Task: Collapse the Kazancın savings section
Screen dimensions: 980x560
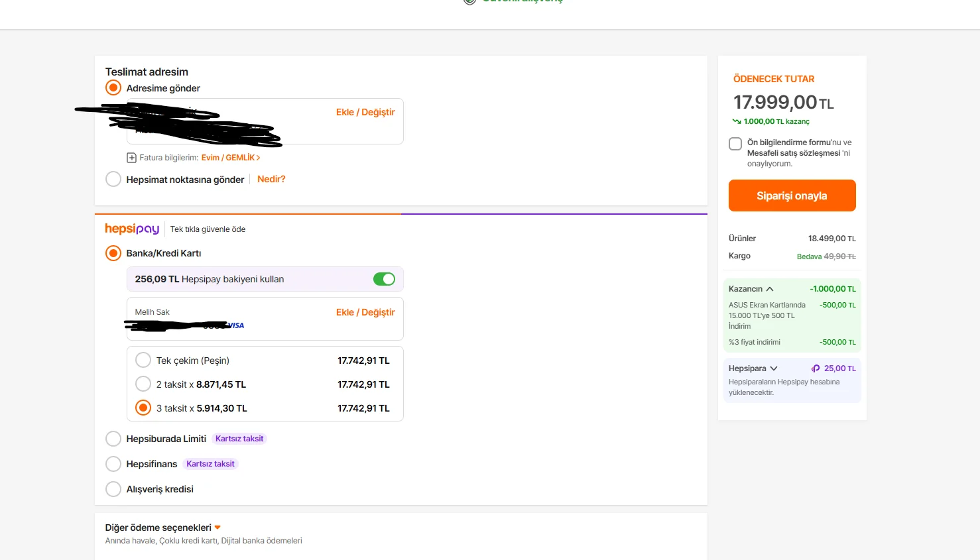Action: pos(770,289)
